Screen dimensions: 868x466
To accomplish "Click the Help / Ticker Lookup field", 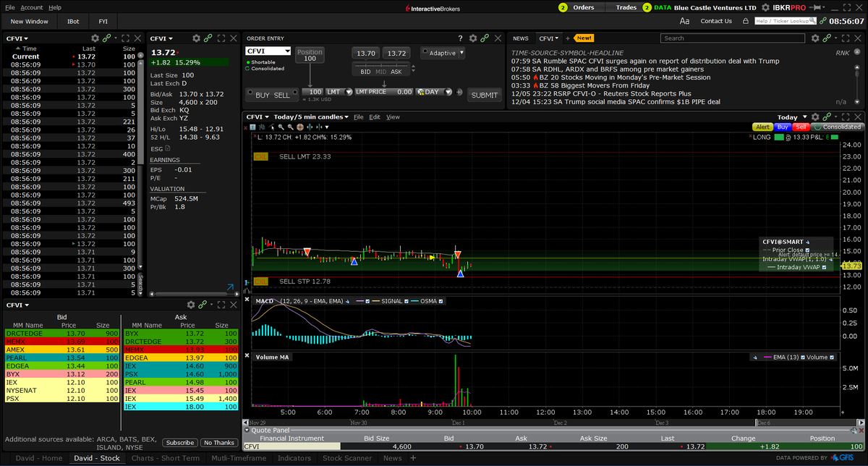I will click(x=787, y=21).
